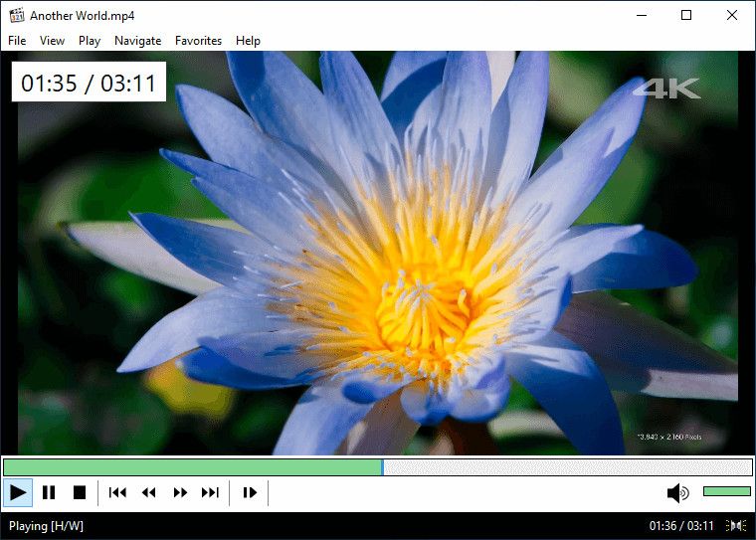This screenshot has height=540, width=756.
Task: Fast forward with the double-right arrow icon
Action: click(x=180, y=492)
